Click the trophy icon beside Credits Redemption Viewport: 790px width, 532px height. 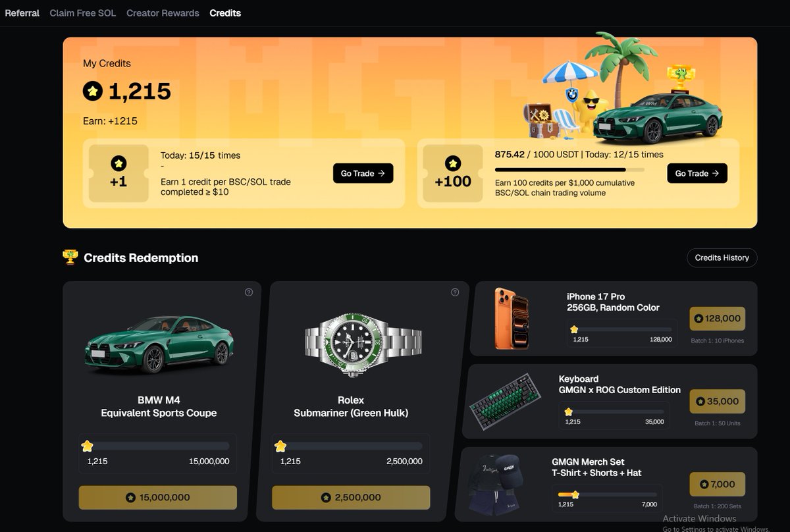coord(70,257)
